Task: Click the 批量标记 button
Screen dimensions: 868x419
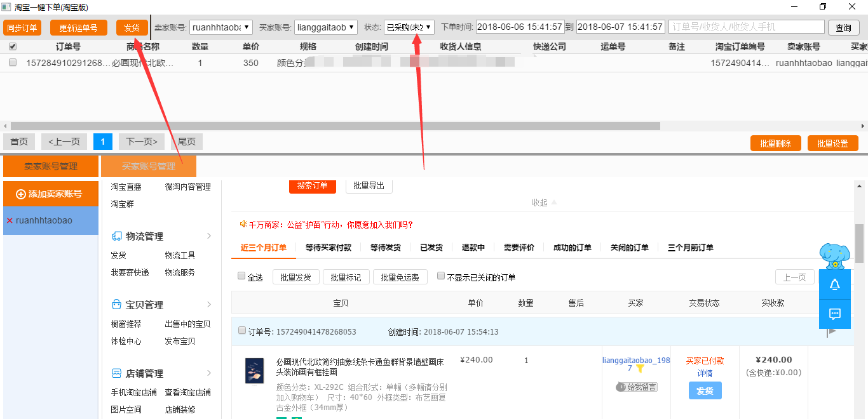Action: 346,277
